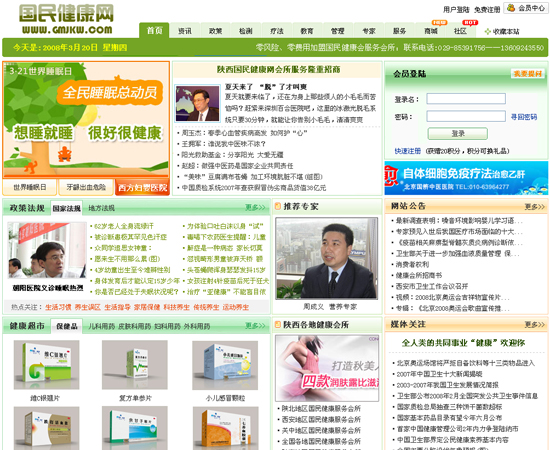Viewport: 550px width, 450px height.
Task: Open the 自体细胞免疫疗法 ad banner
Action: click(x=466, y=178)
